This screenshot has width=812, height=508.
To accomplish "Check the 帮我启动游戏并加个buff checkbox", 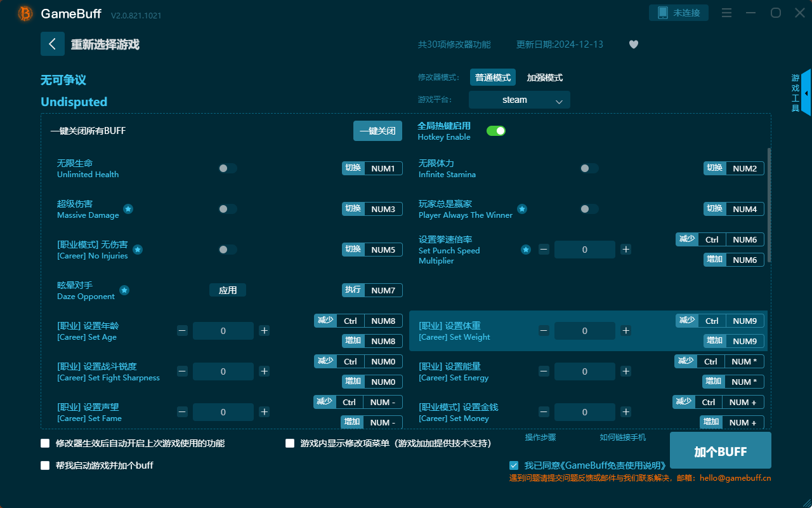I will [x=45, y=465].
